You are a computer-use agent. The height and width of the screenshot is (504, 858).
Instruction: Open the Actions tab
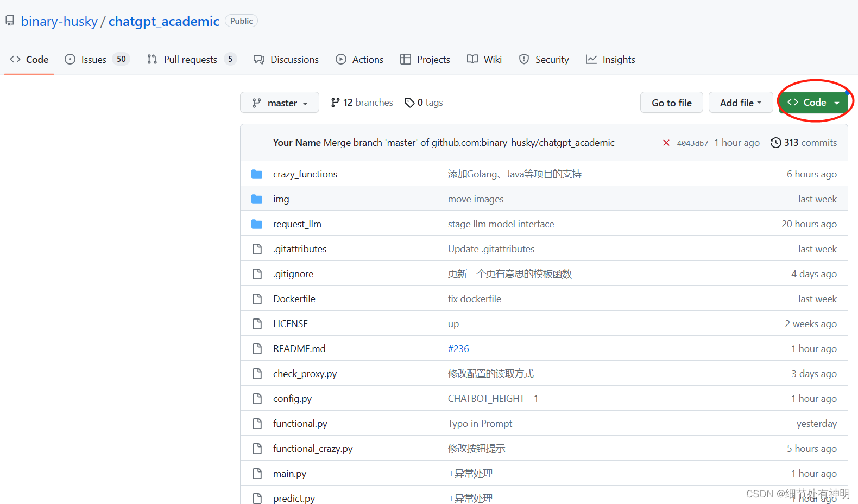[359, 59]
